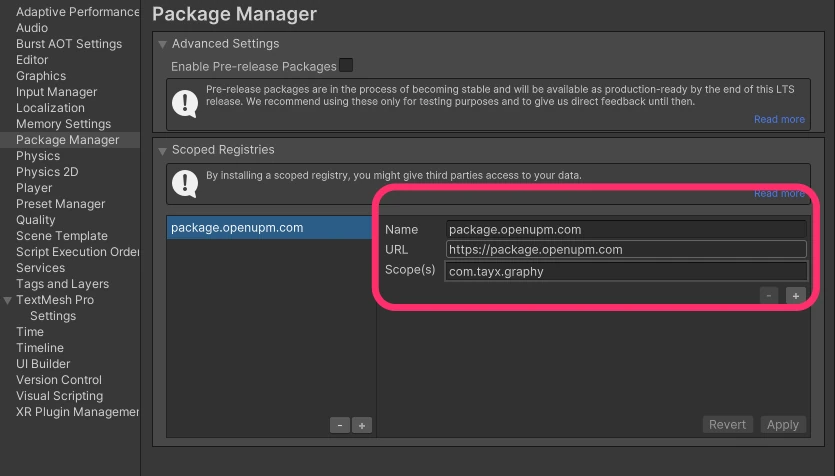Open Read more link about pre-release packages
This screenshot has width=835, height=476.
tap(779, 119)
